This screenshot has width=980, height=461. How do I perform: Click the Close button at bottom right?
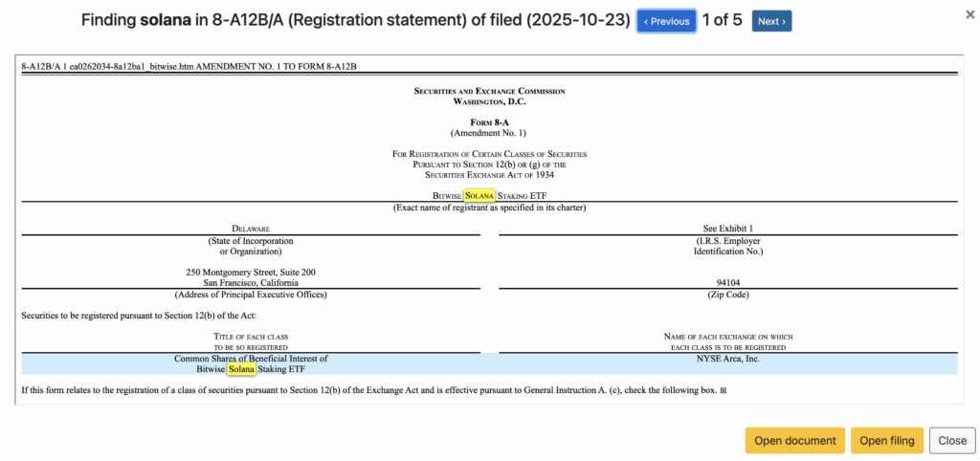pos(952,440)
